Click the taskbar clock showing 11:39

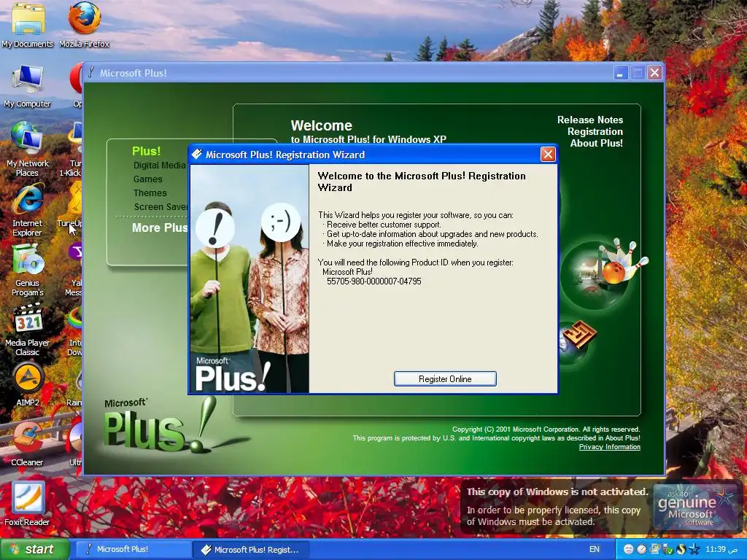(x=721, y=550)
